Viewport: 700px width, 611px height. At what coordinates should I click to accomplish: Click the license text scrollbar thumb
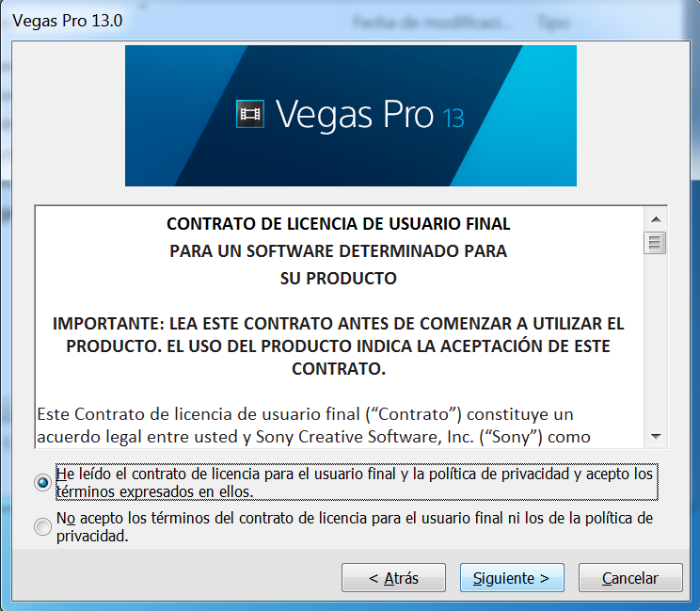(656, 243)
